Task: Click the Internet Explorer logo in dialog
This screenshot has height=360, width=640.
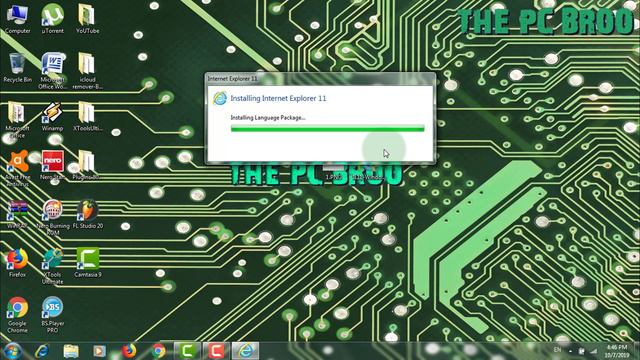Action: 220,98
